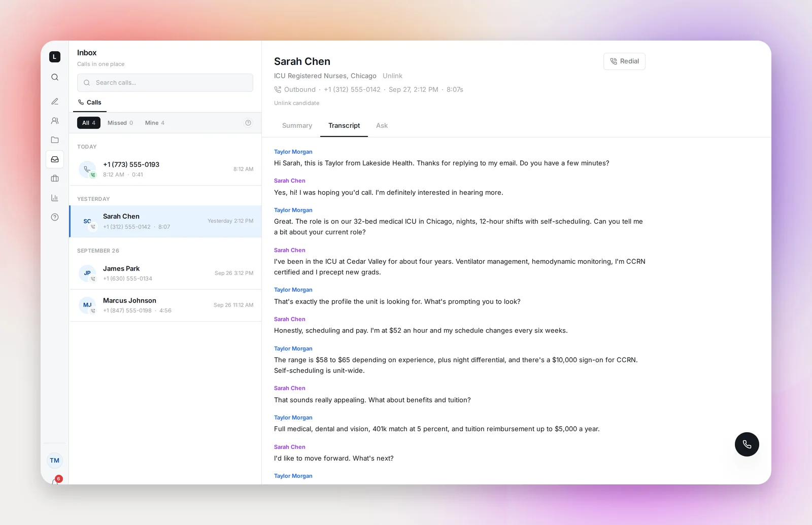812x525 pixels.
Task: Filter calls by Mine
Action: [155, 123]
